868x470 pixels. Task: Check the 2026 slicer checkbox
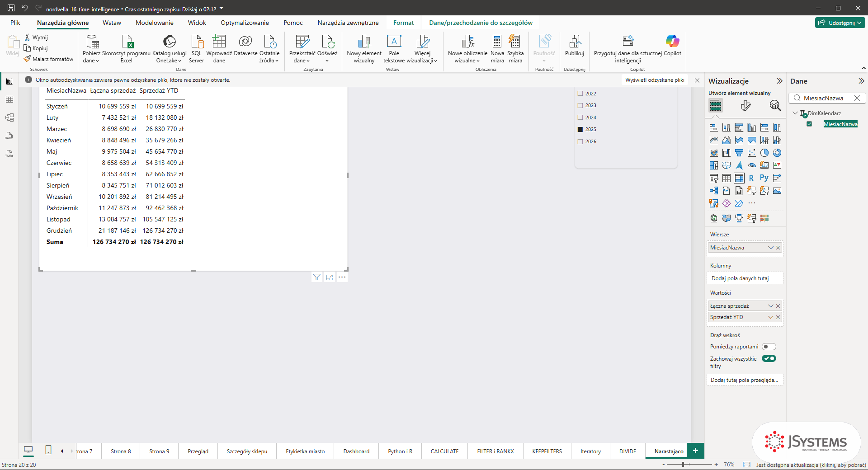point(580,141)
